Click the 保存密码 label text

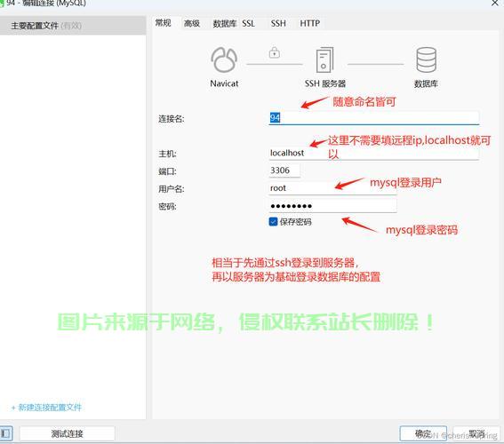click(x=295, y=222)
